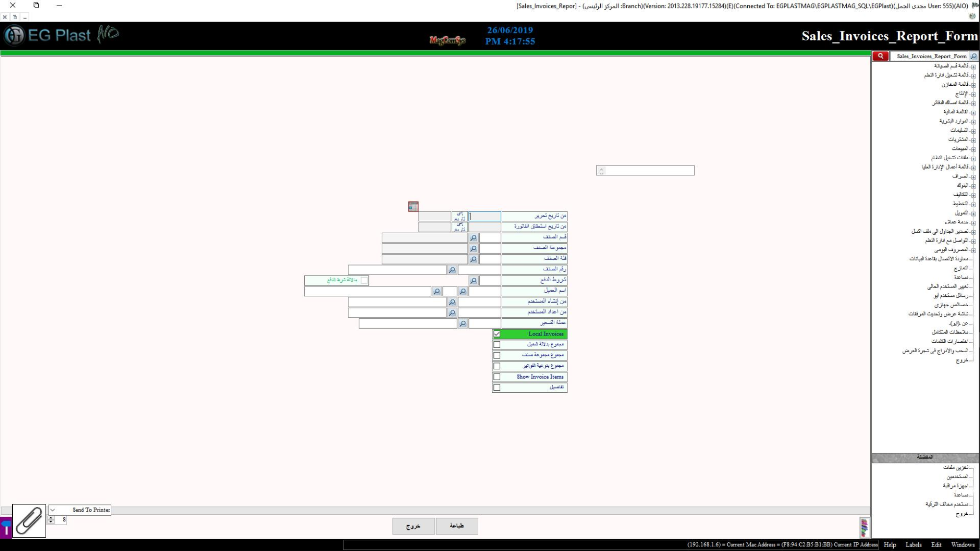
Task: Click the من تاريخ تحرير date input
Action: coord(485,216)
